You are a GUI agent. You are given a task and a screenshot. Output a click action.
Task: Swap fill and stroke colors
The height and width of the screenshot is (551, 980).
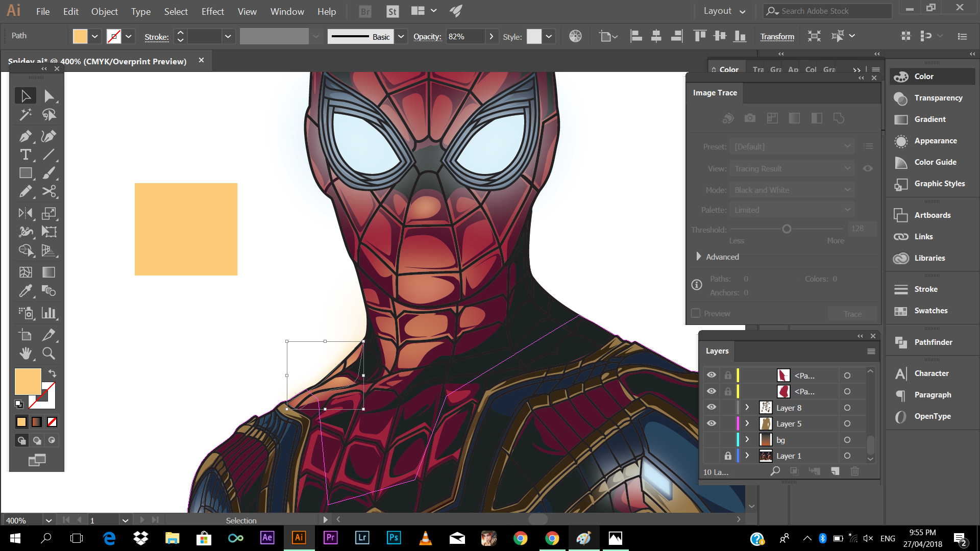point(52,373)
